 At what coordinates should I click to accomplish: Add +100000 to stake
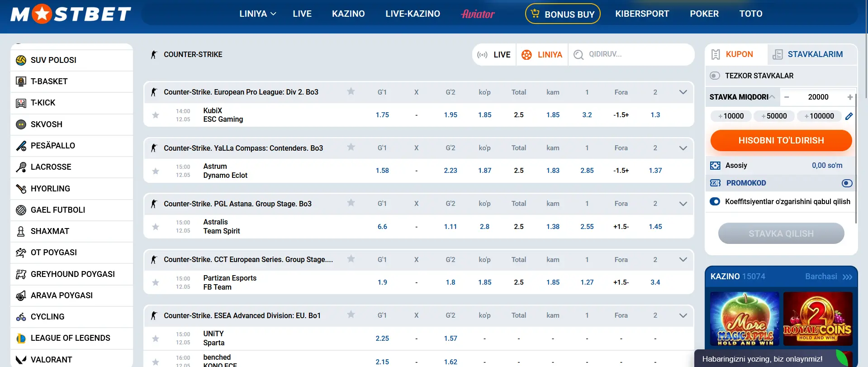coord(819,116)
